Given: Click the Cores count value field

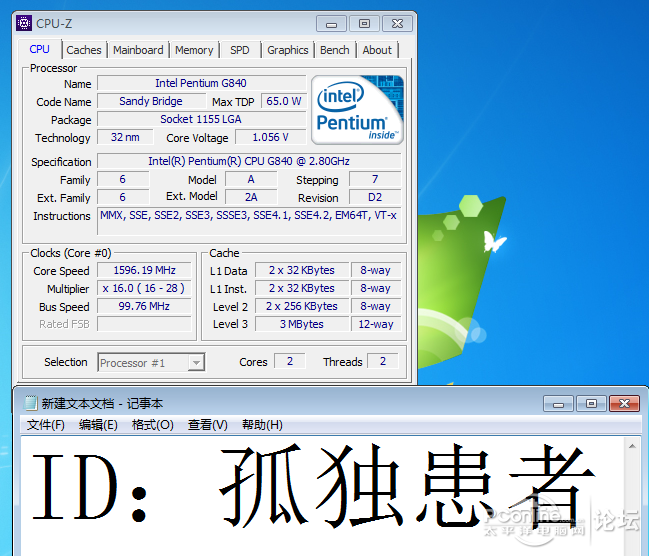Looking at the screenshot, I should click(x=290, y=361).
